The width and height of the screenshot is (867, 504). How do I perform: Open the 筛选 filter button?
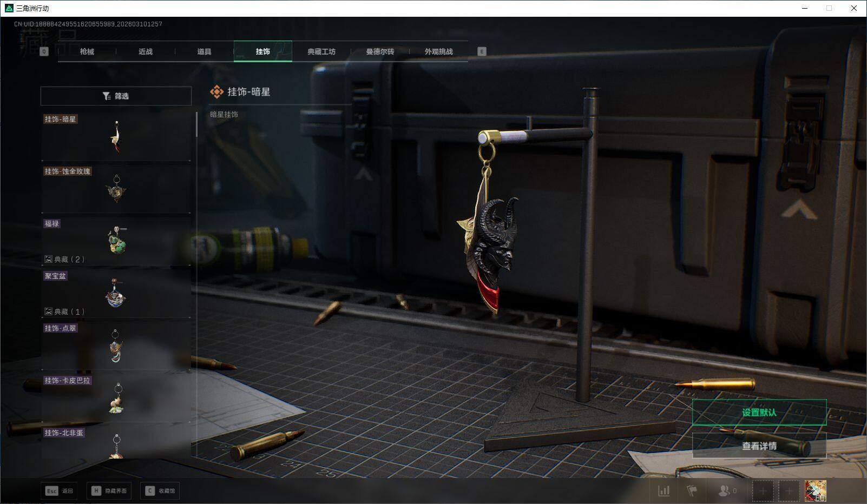tap(116, 96)
